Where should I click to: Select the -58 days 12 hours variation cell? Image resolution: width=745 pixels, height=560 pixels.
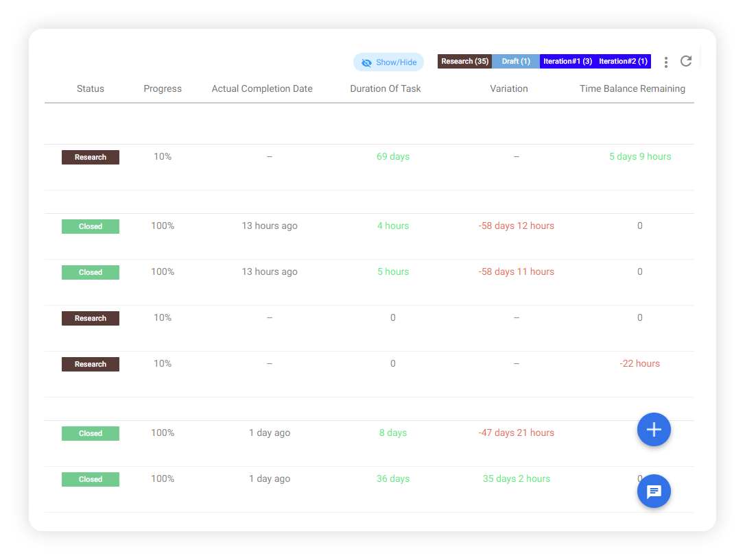point(516,226)
